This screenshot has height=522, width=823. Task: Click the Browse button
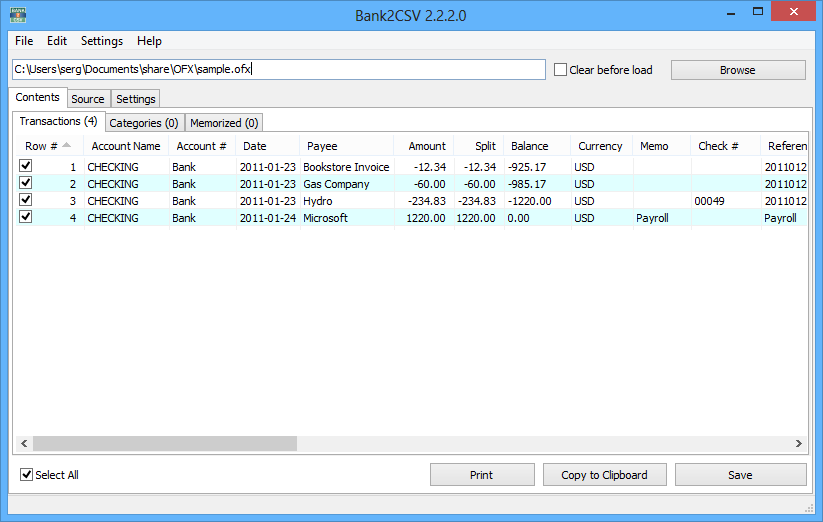738,70
